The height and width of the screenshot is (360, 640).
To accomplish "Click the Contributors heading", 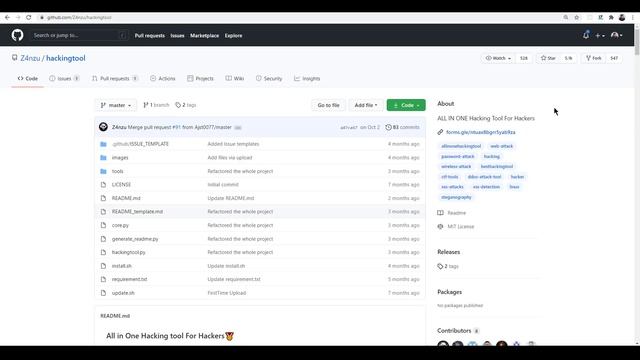I will 454,331.
